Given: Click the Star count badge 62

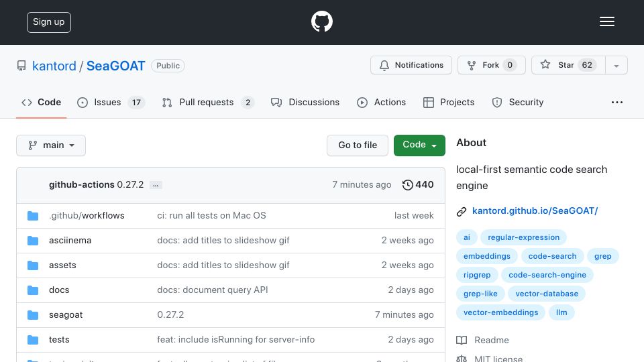Looking at the screenshot, I should click(587, 65).
